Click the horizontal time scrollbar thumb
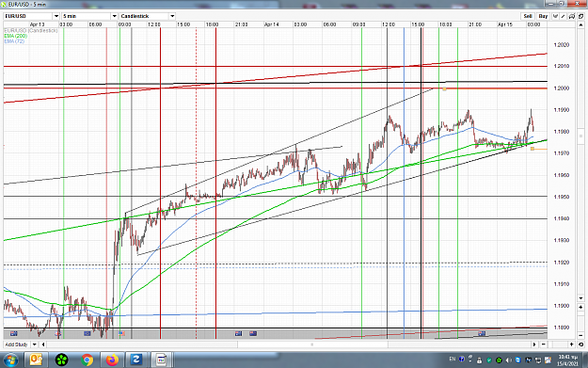 [x=312, y=344]
